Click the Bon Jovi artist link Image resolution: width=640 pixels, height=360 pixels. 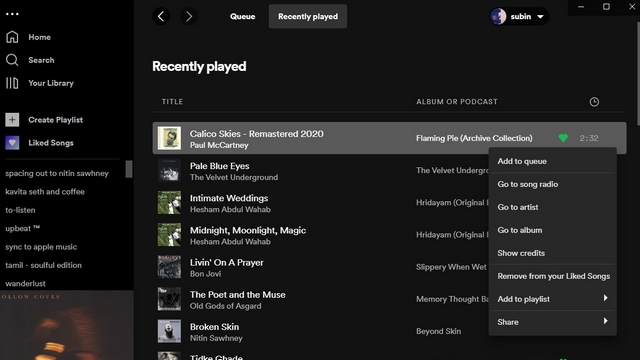click(205, 274)
